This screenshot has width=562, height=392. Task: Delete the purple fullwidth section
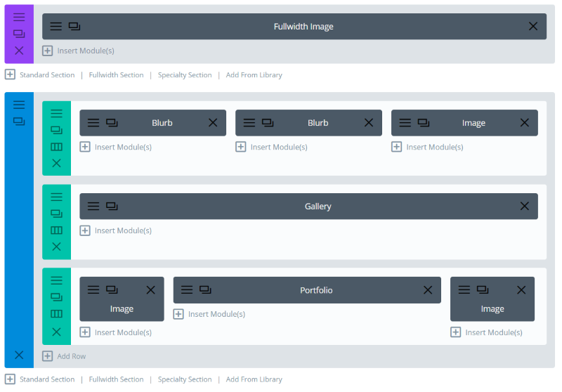click(19, 51)
